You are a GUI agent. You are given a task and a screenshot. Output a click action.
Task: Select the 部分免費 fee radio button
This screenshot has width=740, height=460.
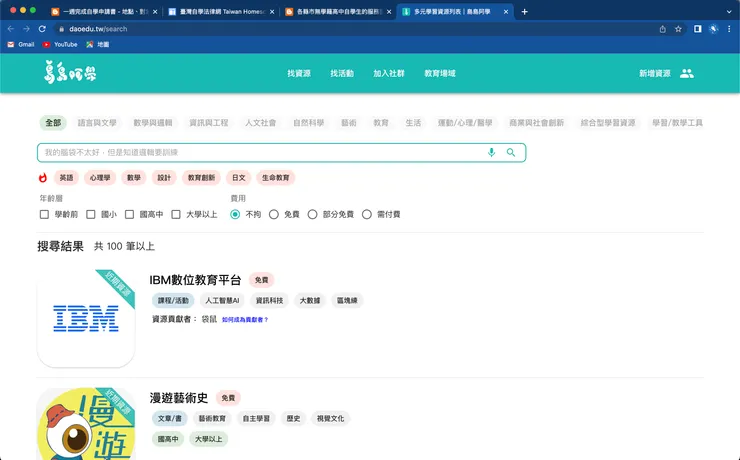(x=312, y=215)
